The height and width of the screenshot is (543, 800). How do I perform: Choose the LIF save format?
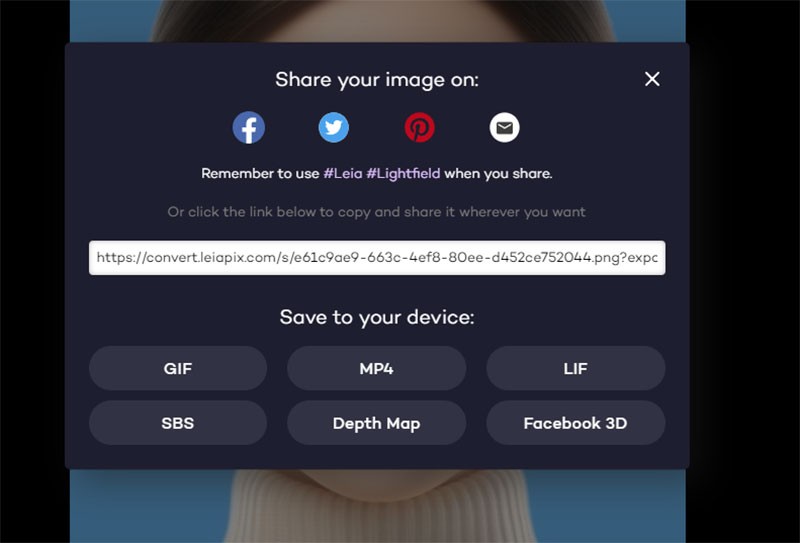[576, 368]
